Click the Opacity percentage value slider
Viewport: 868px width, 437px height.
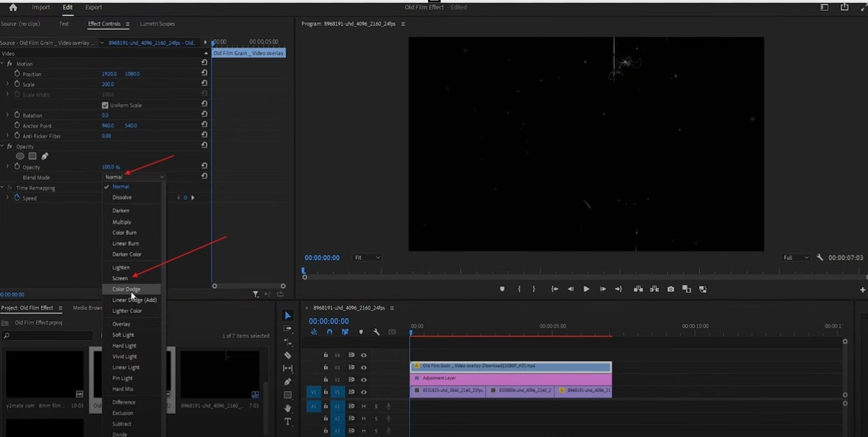(112, 167)
